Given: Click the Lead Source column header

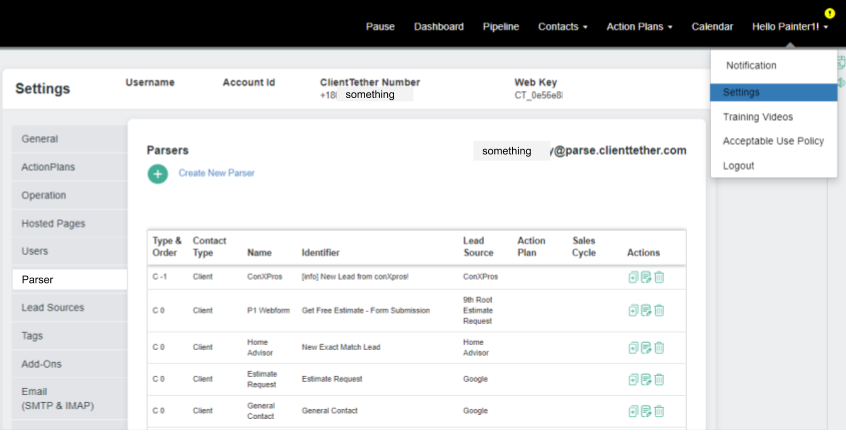Looking at the screenshot, I should [x=478, y=246].
